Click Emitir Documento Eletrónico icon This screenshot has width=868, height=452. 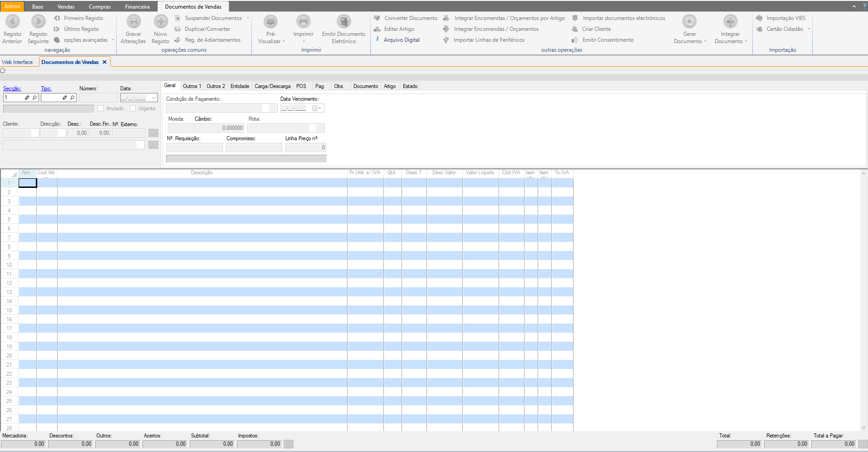point(343,22)
